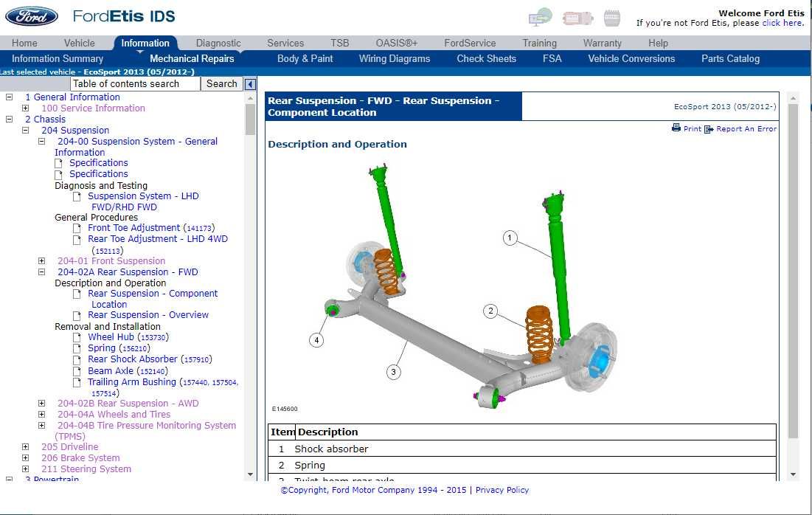Viewport: 812px width, 515px height.
Task: Collapse the 2 Chassis node
Action: (9, 120)
